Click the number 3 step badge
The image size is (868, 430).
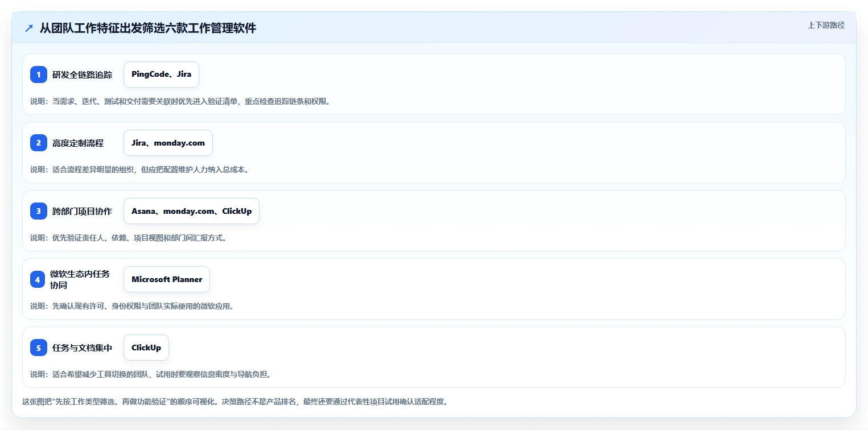pyautogui.click(x=39, y=211)
